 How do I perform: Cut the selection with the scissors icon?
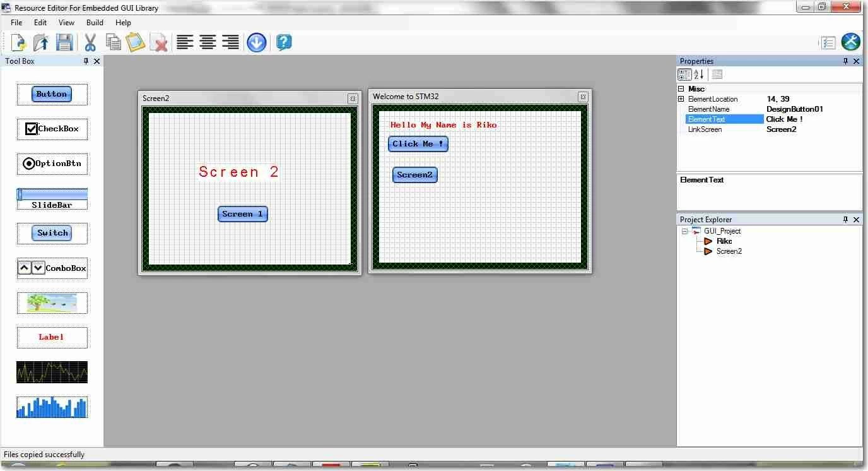coord(90,42)
